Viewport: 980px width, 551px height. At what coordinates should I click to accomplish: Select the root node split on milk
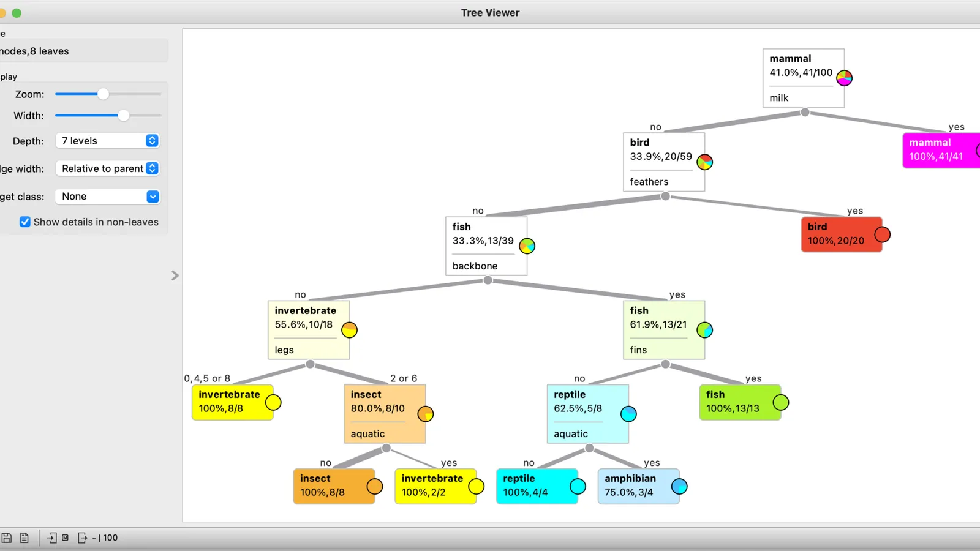click(804, 78)
